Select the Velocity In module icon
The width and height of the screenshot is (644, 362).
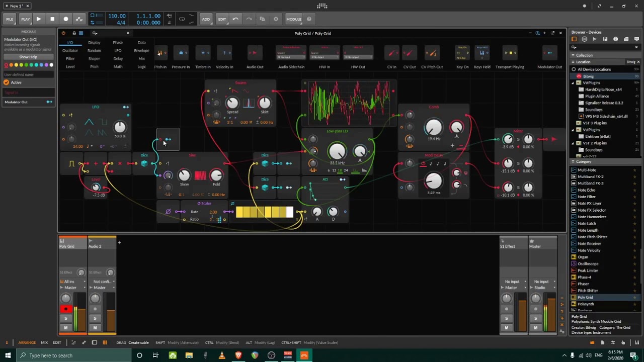[x=224, y=53]
